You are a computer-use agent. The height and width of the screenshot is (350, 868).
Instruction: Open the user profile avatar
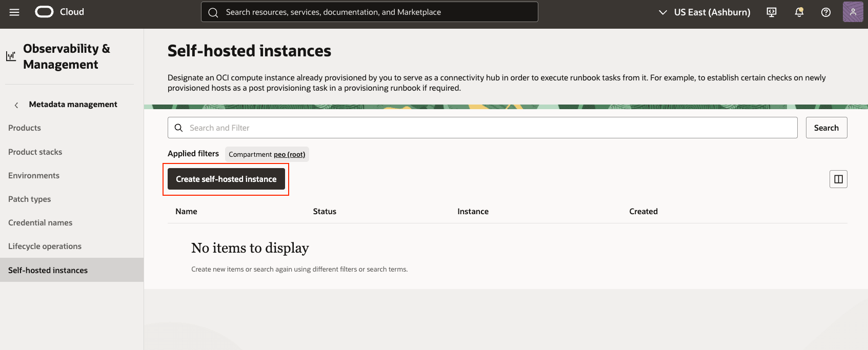[x=853, y=12]
